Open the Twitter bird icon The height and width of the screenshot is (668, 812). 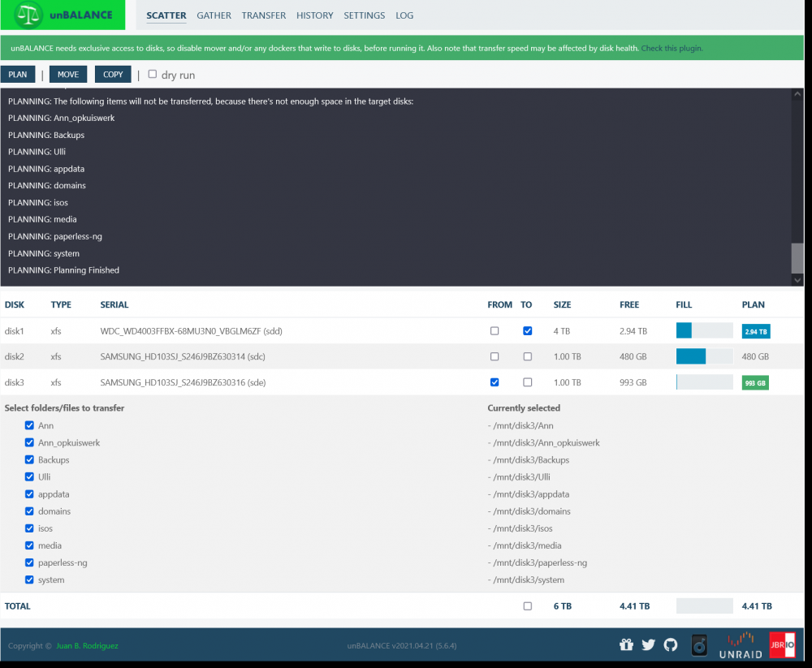tap(648, 644)
